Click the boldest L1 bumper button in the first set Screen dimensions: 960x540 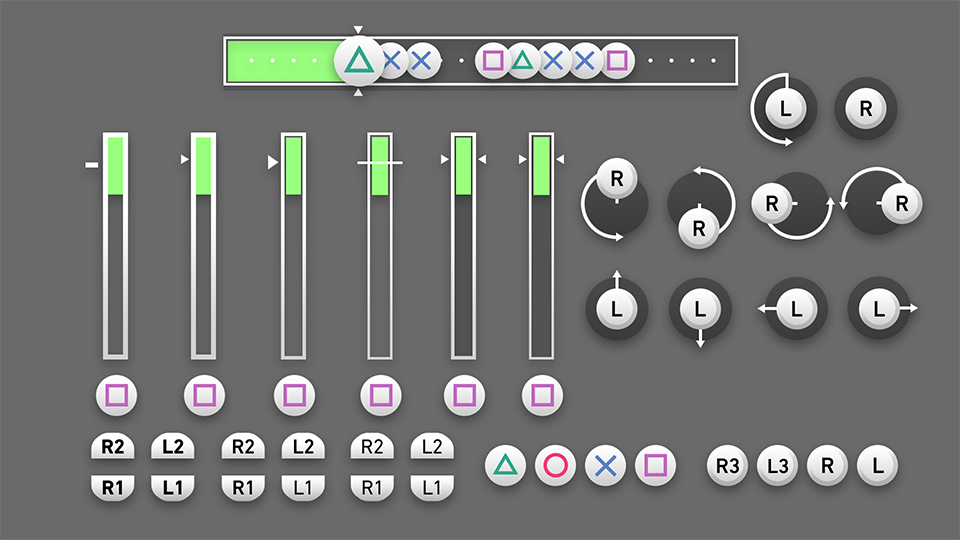pyautogui.click(x=173, y=487)
